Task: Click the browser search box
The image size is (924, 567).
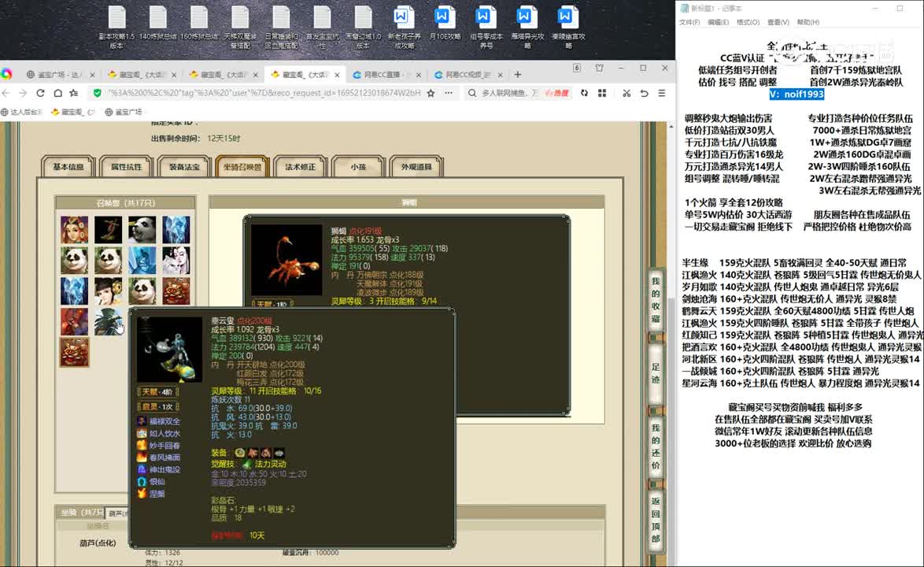Action: pyautogui.click(x=509, y=93)
